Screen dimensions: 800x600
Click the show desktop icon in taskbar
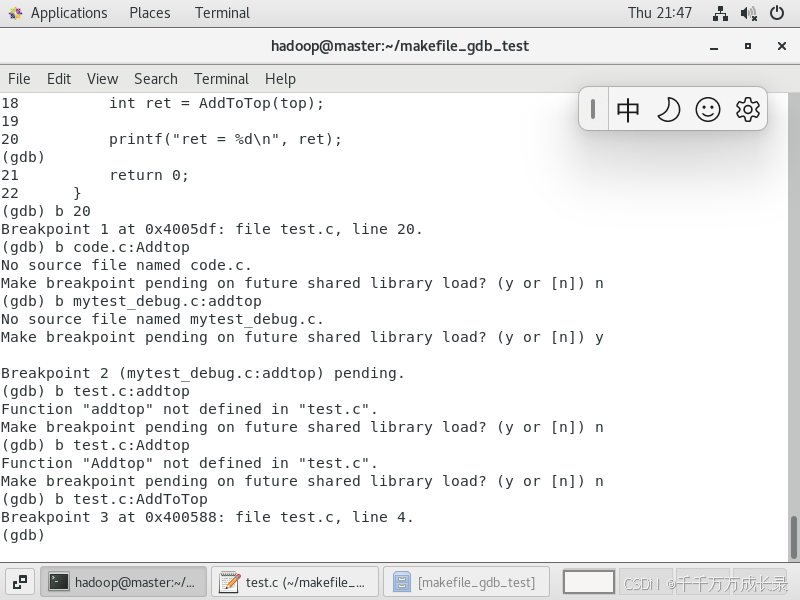click(20, 582)
